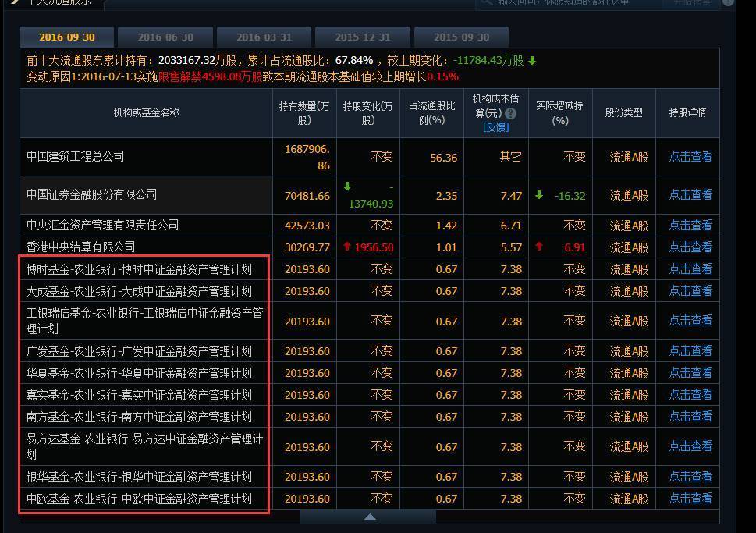Image resolution: width=756 pixels, height=533 pixels.
Task: Open the [反馈] feedback link
Action: [x=495, y=127]
